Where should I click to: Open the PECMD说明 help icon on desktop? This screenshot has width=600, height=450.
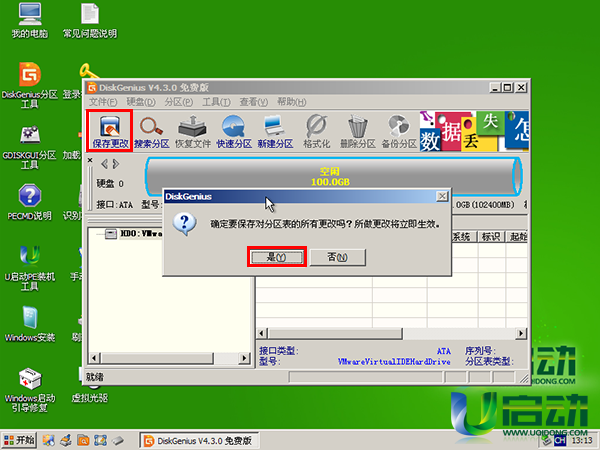[x=30, y=202]
